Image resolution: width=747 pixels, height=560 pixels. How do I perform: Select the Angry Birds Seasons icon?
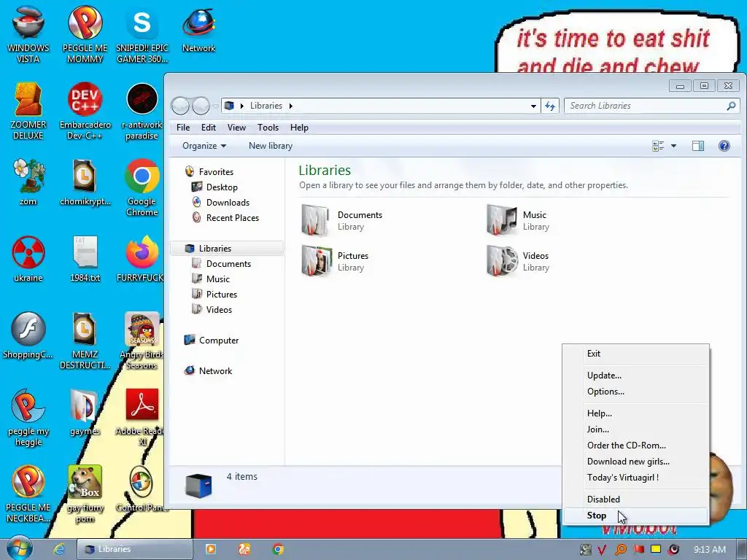click(x=142, y=341)
